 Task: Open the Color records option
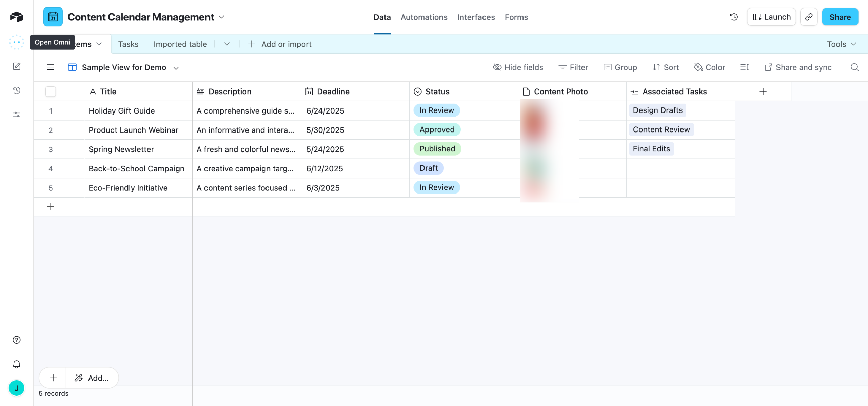click(709, 67)
